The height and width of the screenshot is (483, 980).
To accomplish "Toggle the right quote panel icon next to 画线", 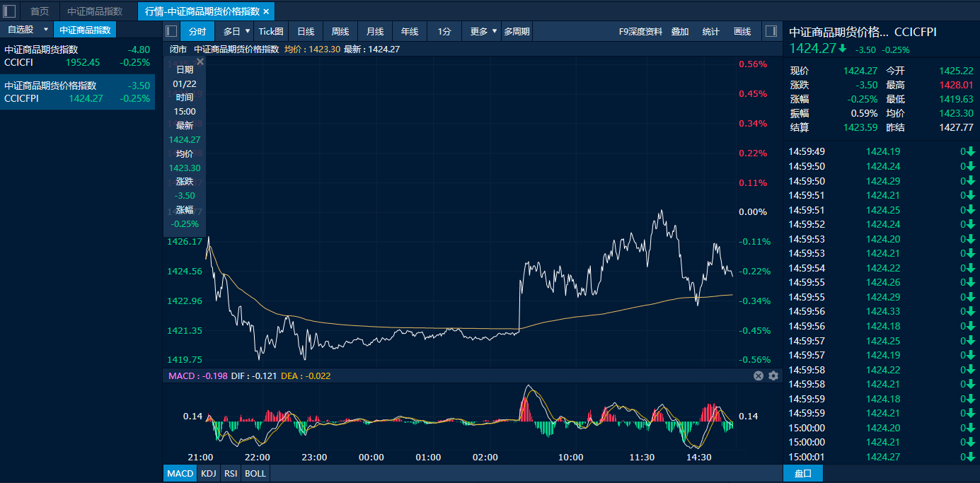I will click(x=771, y=31).
